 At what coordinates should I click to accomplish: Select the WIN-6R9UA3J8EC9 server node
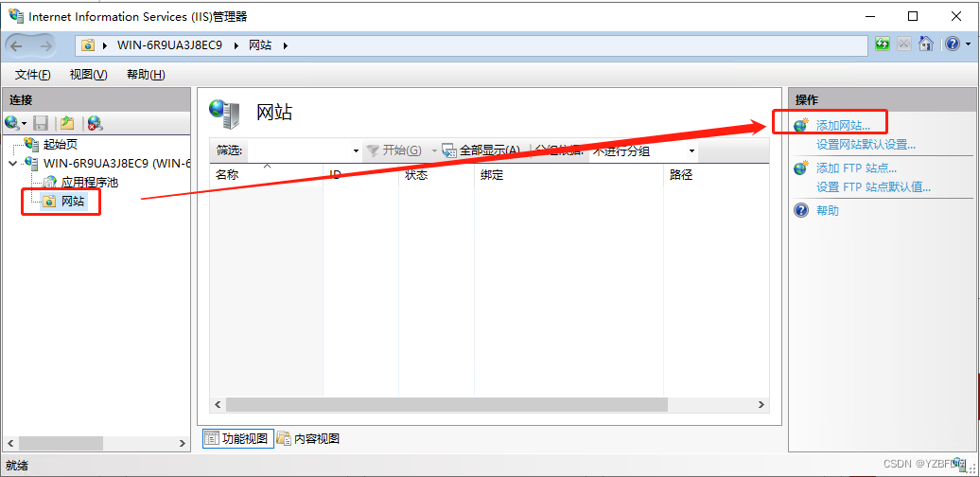[x=116, y=164]
